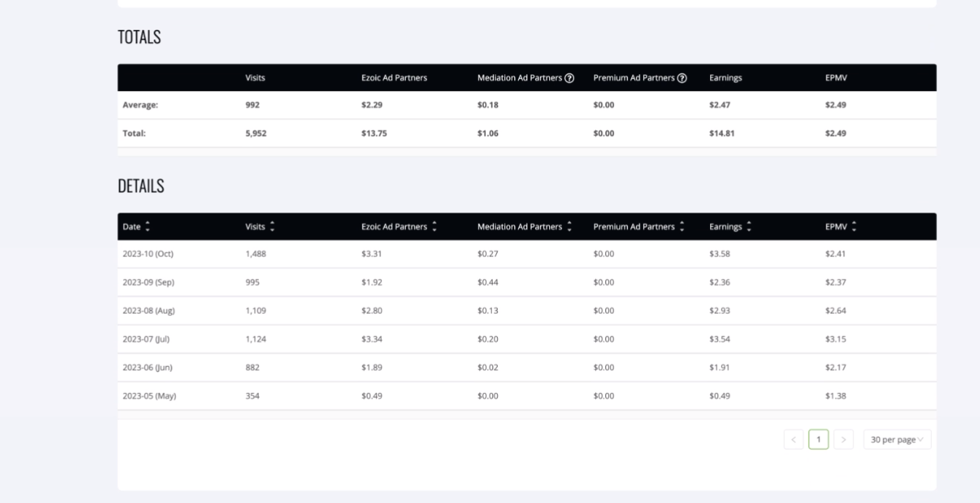Select the 2023-09 (Sep) row date
Image resolution: width=980 pixels, height=503 pixels.
coord(148,282)
